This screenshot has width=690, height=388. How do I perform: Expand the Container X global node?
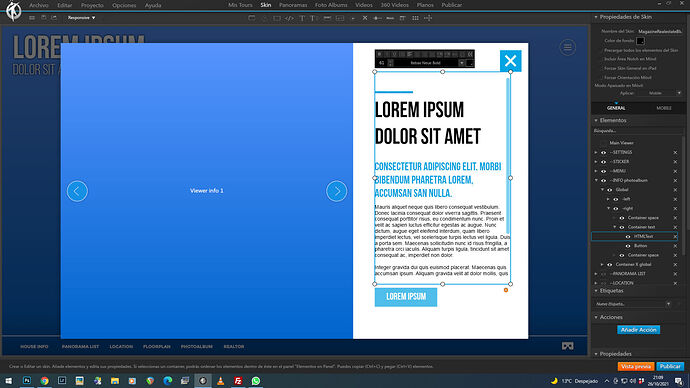click(602, 264)
